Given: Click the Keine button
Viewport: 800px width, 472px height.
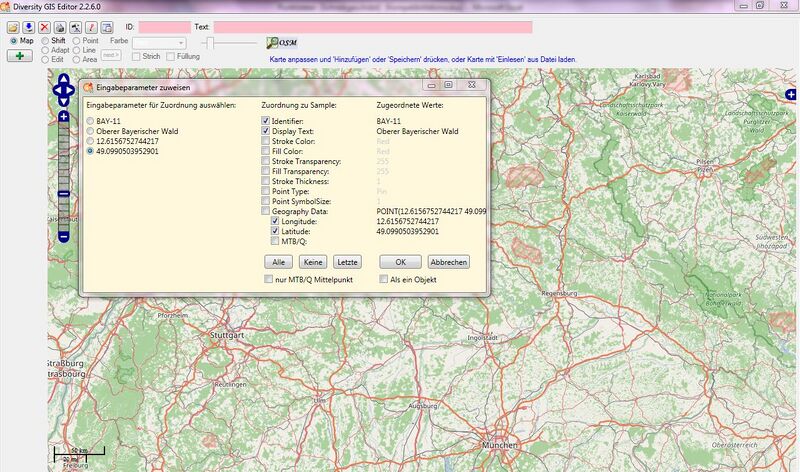Looking at the screenshot, I should pyautogui.click(x=313, y=262).
